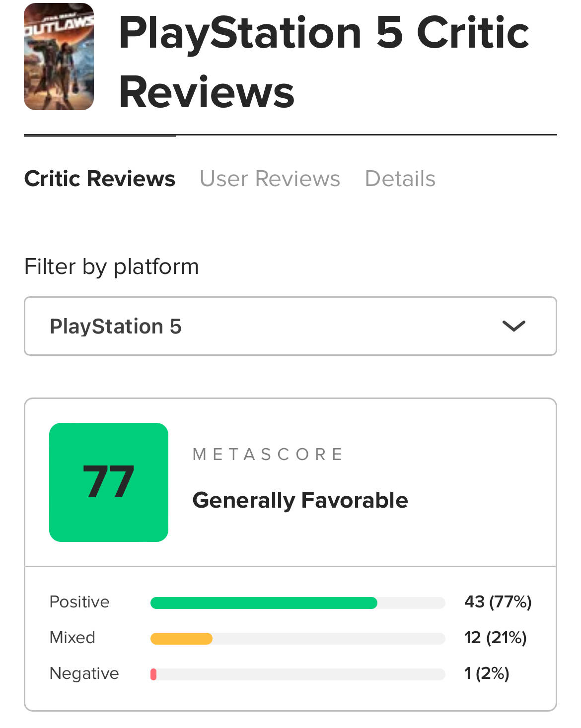Click the 12 (21%) mixed count

[496, 638]
